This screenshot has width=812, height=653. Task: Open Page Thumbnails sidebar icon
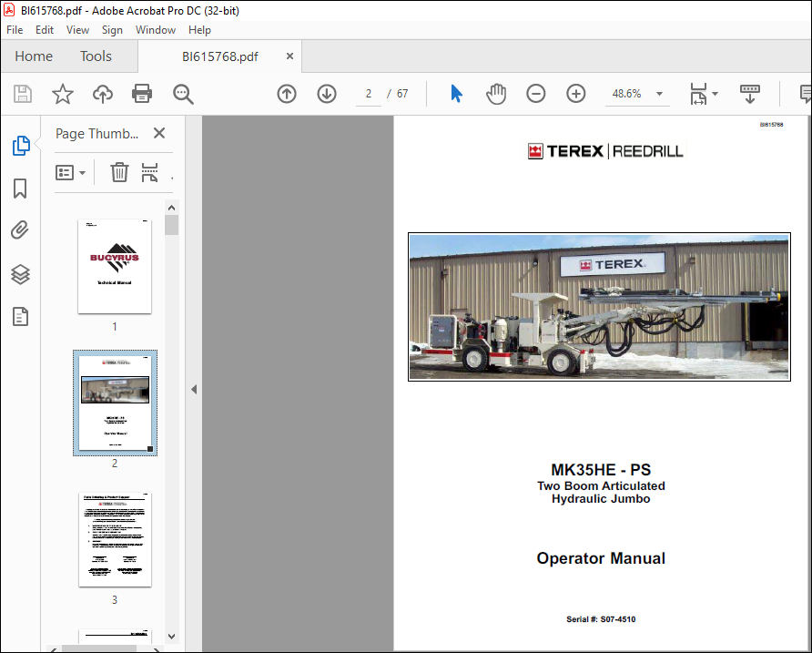click(x=21, y=146)
